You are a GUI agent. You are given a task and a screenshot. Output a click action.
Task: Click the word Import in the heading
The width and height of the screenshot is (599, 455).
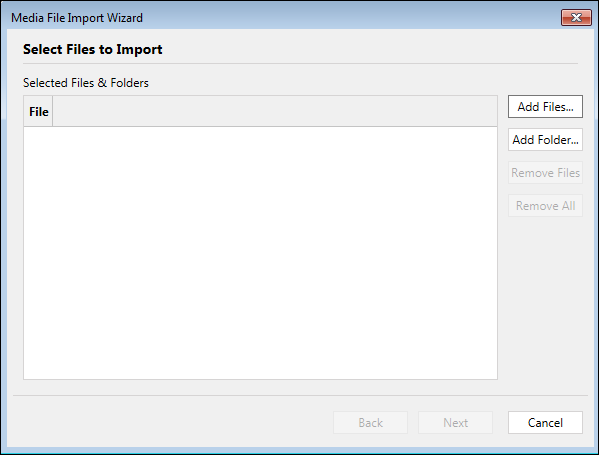click(139, 50)
